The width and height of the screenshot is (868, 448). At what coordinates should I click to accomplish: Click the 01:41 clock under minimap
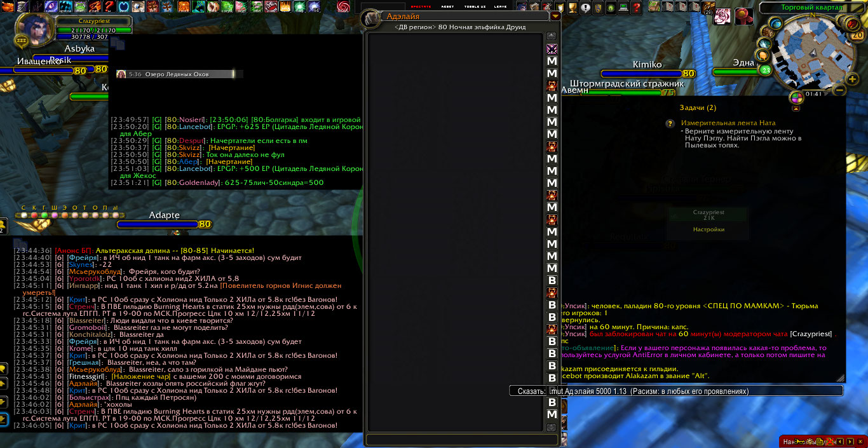point(814,94)
